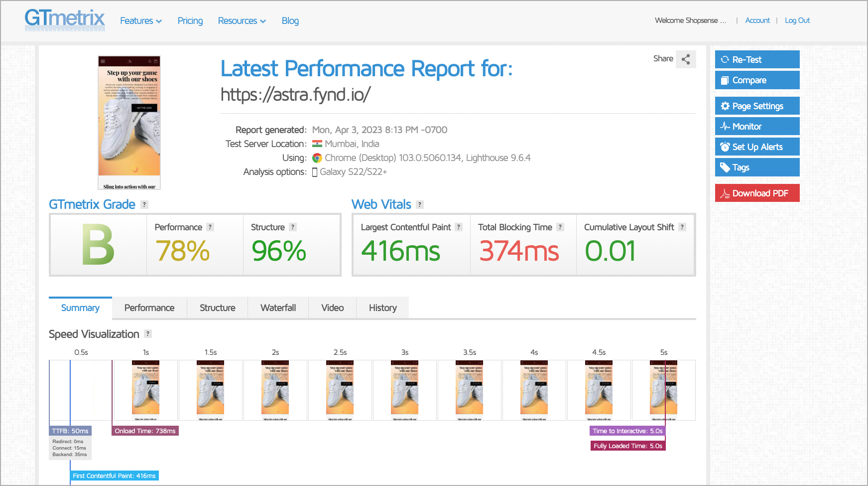Click the 4s filmstrip frame
The height and width of the screenshot is (486, 868).
coord(534,390)
